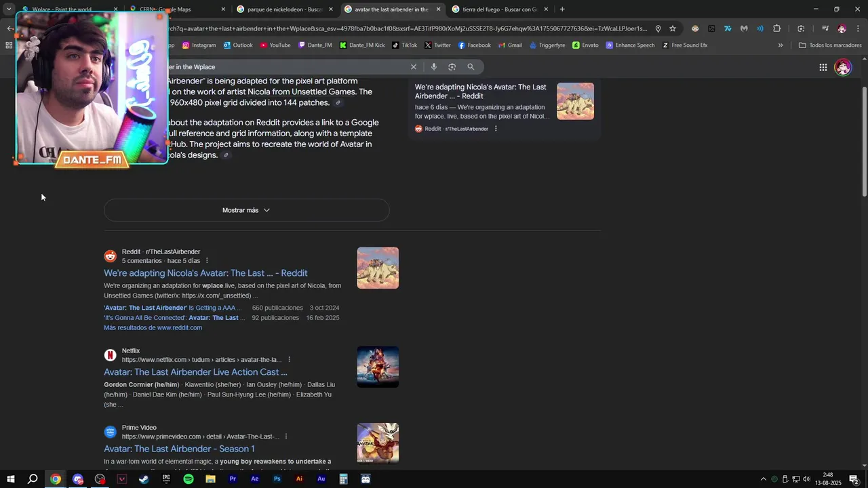Open Todos los marcadores folder

pos(830,45)
